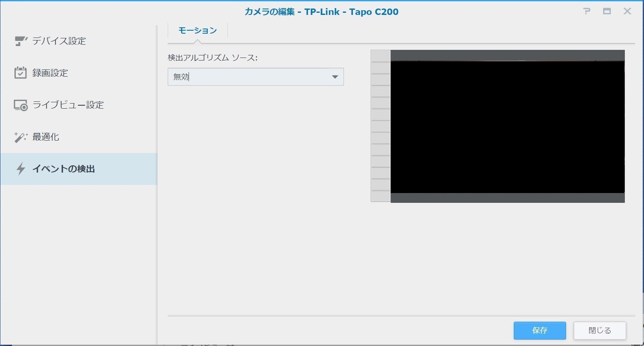Click the 無効 text in the combo box

[x=181, y=77]
